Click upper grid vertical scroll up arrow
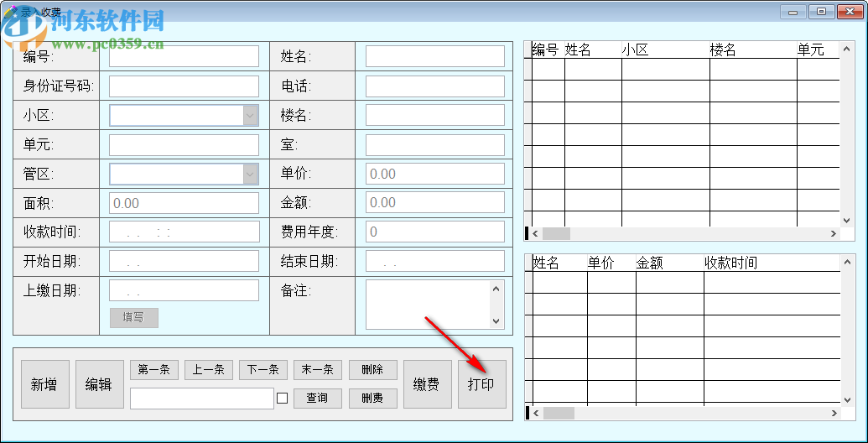The width and height of the screenshot is (868, 443). [846, 49]
